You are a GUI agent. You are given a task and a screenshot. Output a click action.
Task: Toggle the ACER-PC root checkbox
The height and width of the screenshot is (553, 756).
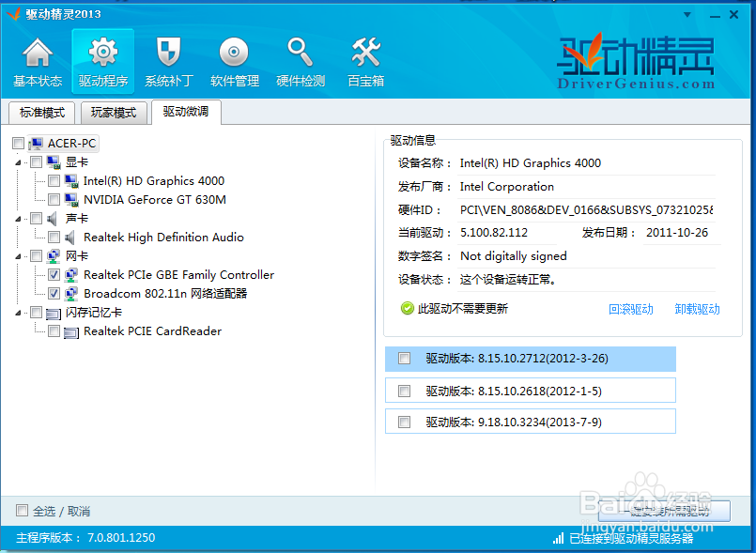click(x=19, y=144)
